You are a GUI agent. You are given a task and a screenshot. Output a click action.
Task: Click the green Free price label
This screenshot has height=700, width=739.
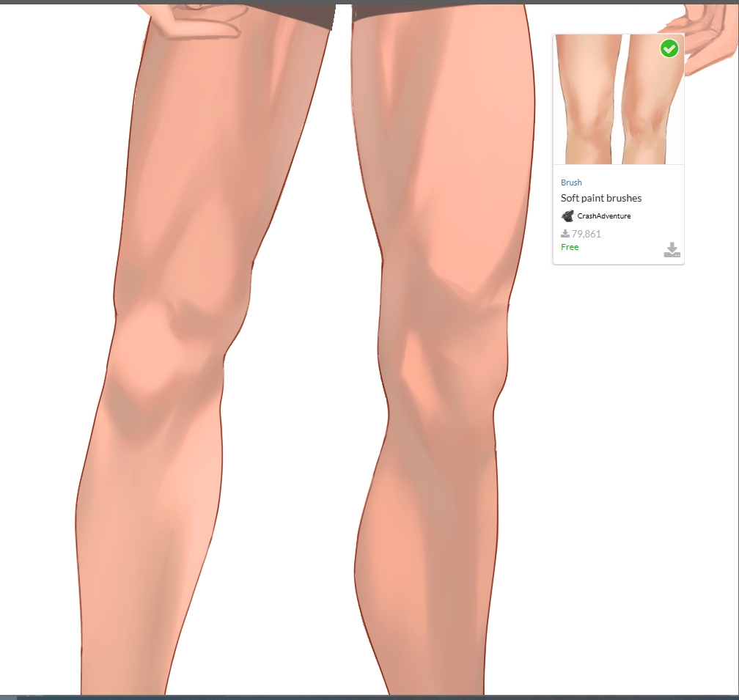click(x=570, y=247)
